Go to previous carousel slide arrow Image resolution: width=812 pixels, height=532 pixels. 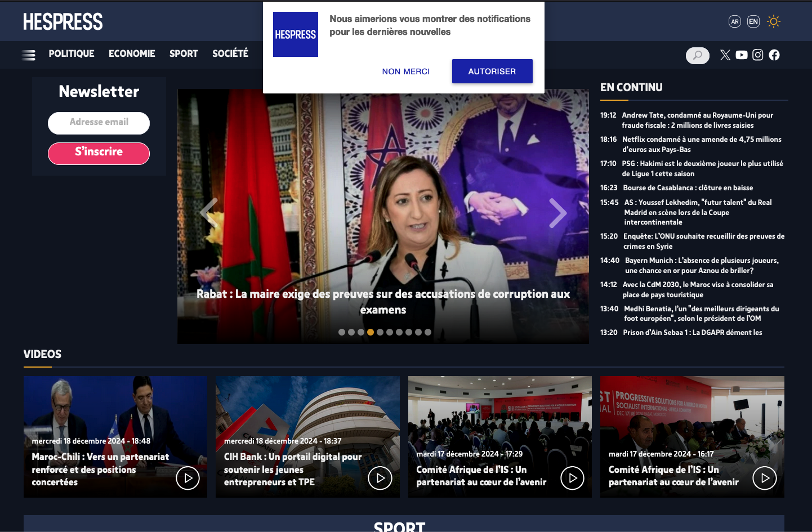point(209,213)
